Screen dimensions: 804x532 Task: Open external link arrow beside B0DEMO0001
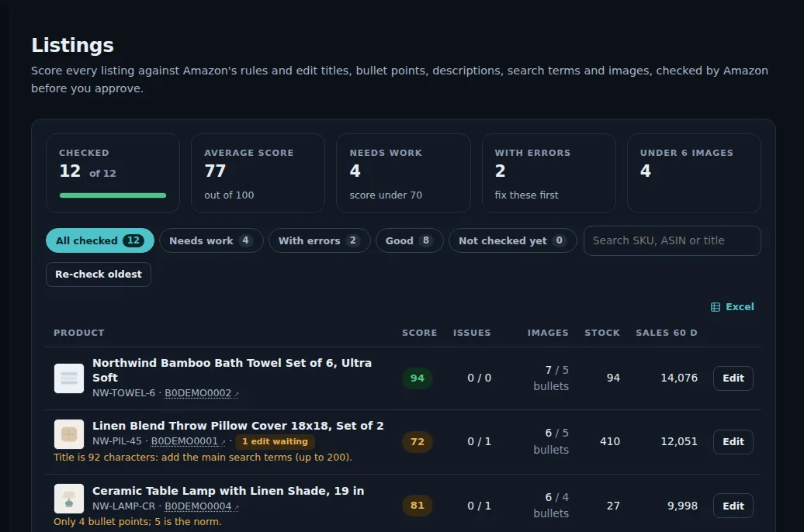coord(223,442)
